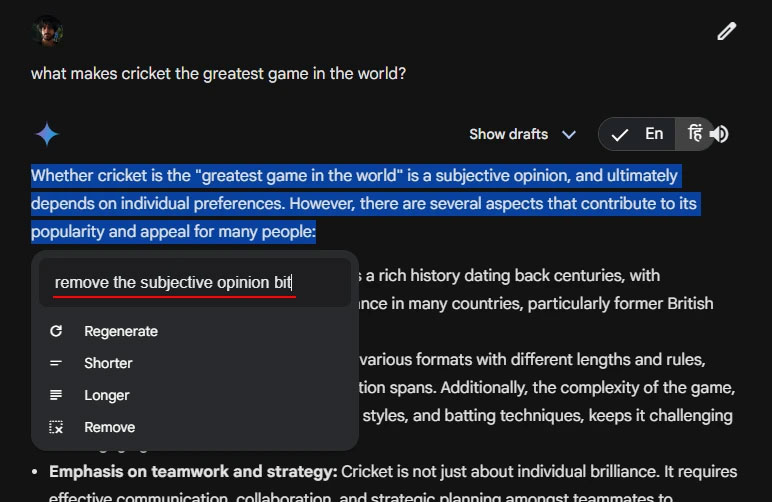Switch language toggle to Hindi

pyautogui.click(x=695, y=133)
